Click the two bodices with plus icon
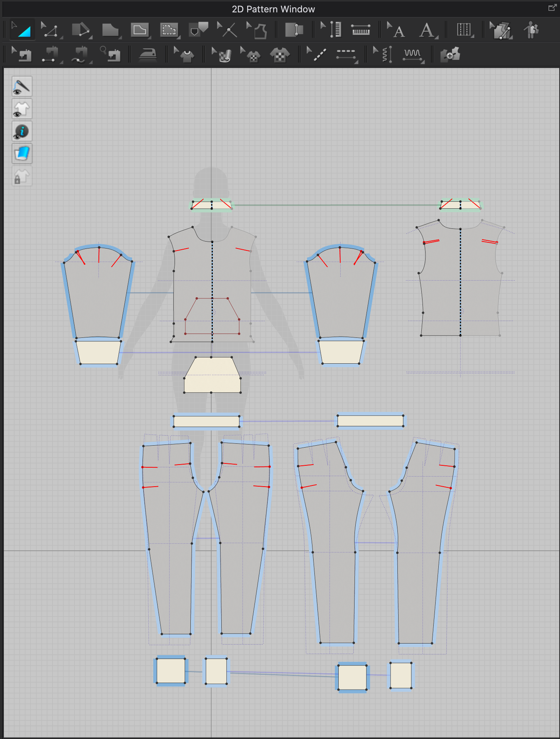 450,54
